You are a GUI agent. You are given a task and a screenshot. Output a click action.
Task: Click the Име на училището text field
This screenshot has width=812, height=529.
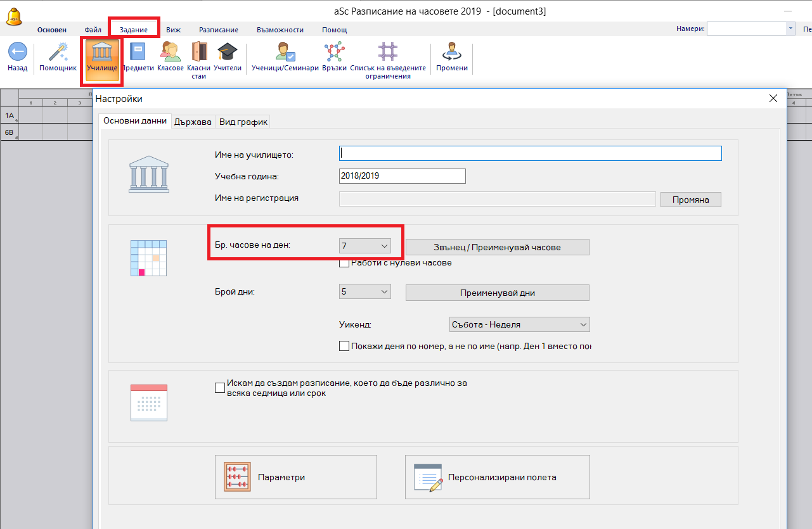coord(531,153)
